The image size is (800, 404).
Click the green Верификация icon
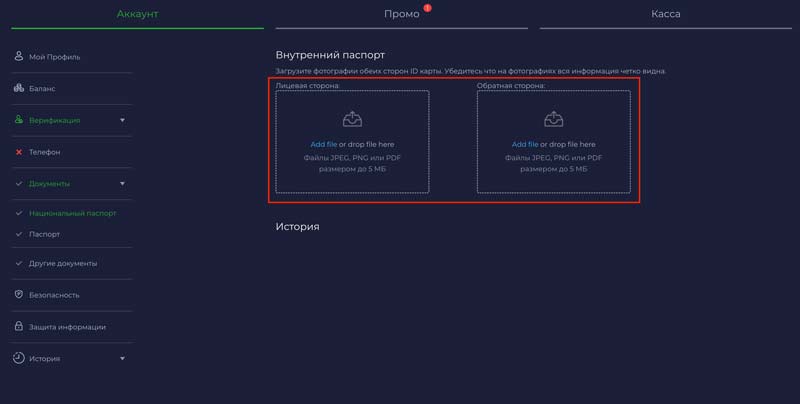(19, 120)
